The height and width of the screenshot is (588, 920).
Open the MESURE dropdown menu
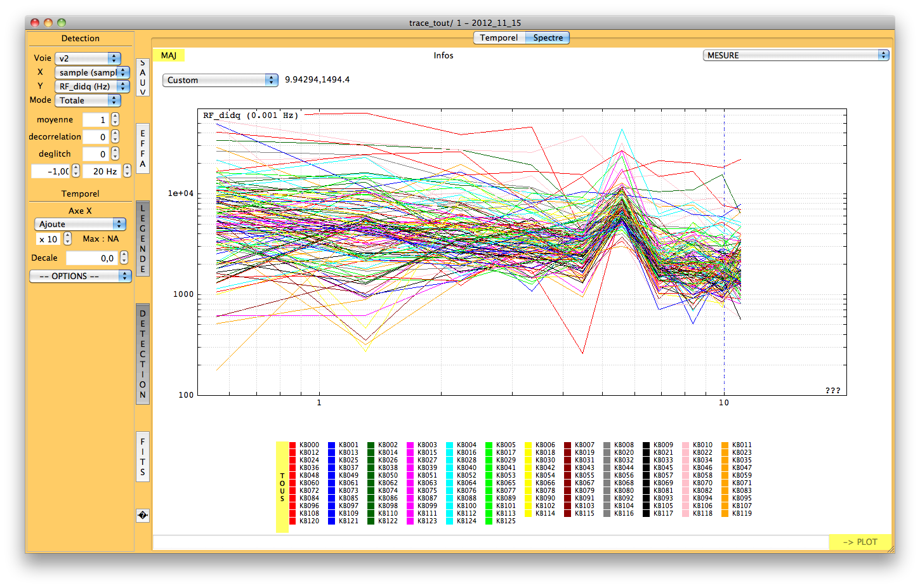coord(796,55)
